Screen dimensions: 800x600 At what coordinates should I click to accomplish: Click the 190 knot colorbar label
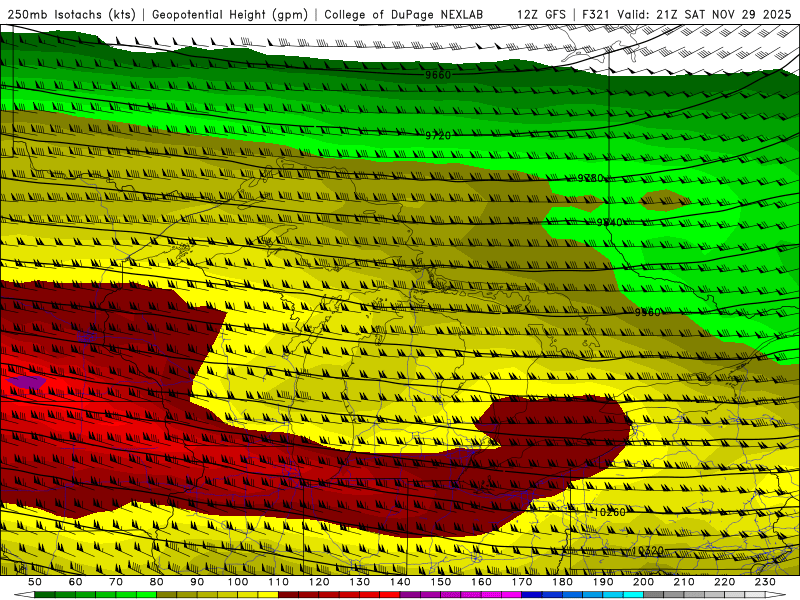604,582
